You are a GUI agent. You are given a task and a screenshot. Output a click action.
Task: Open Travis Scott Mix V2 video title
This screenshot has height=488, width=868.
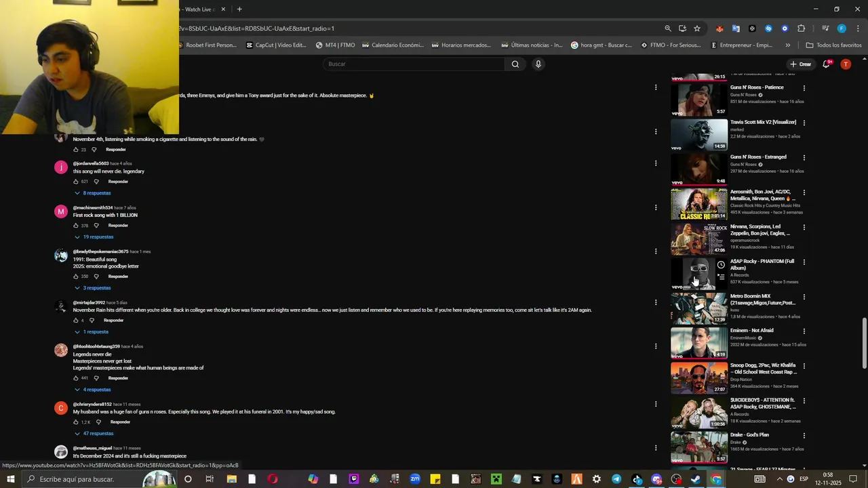pos(763,123)
